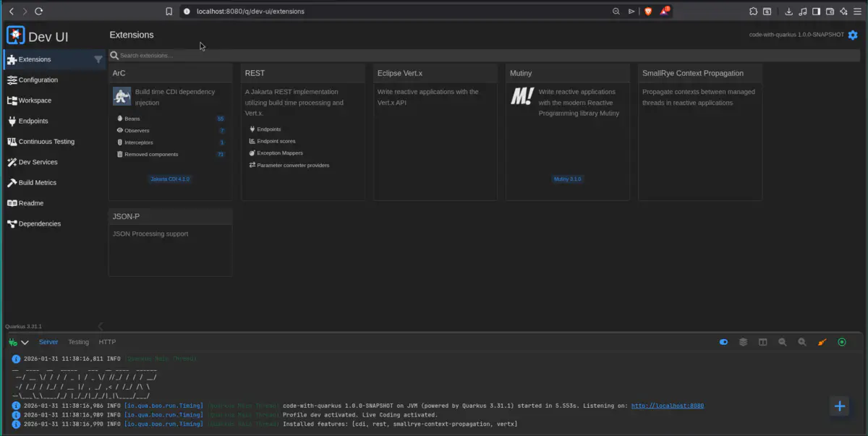Viewport: 868px width, 436px height.
Task: Go forward in the browser
Action: tap(25, 12)
